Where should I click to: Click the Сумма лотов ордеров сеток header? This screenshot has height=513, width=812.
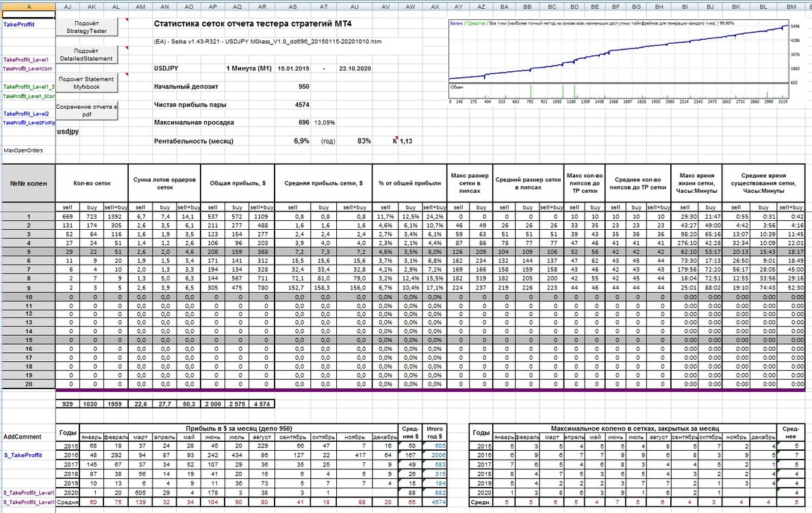tap(165, 183)
